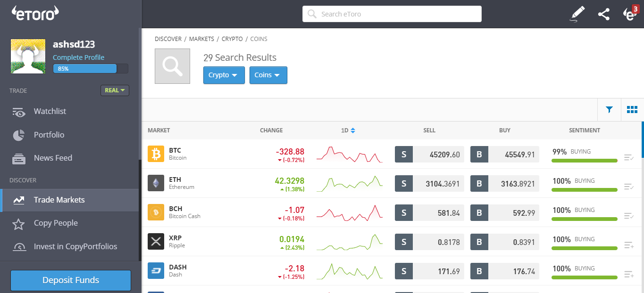Open News Feed in sidebar
Screen dimensions: 644x293
click(69, 158)
